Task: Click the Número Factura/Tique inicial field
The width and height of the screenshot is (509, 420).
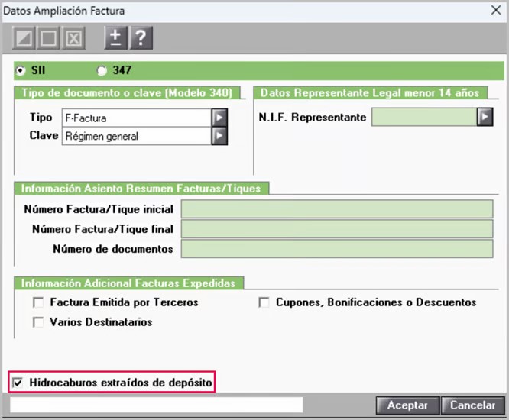Action: pyautogui.click(x=337, y=209)
